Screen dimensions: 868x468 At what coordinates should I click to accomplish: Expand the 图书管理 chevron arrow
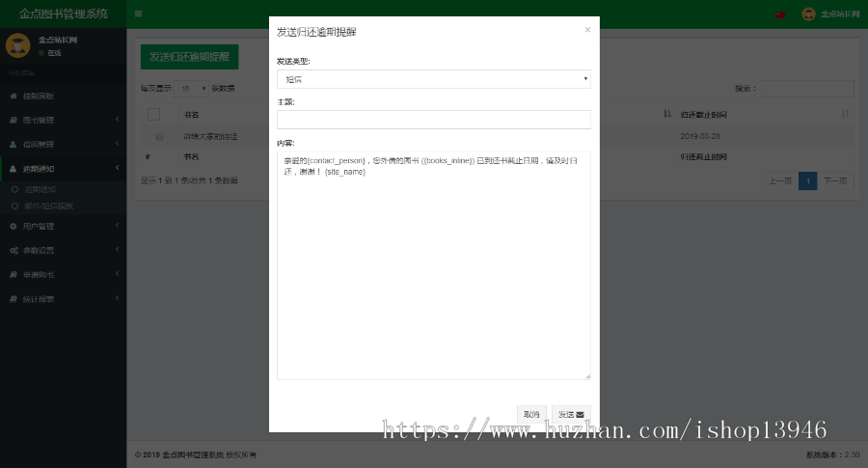click(117, 119)
